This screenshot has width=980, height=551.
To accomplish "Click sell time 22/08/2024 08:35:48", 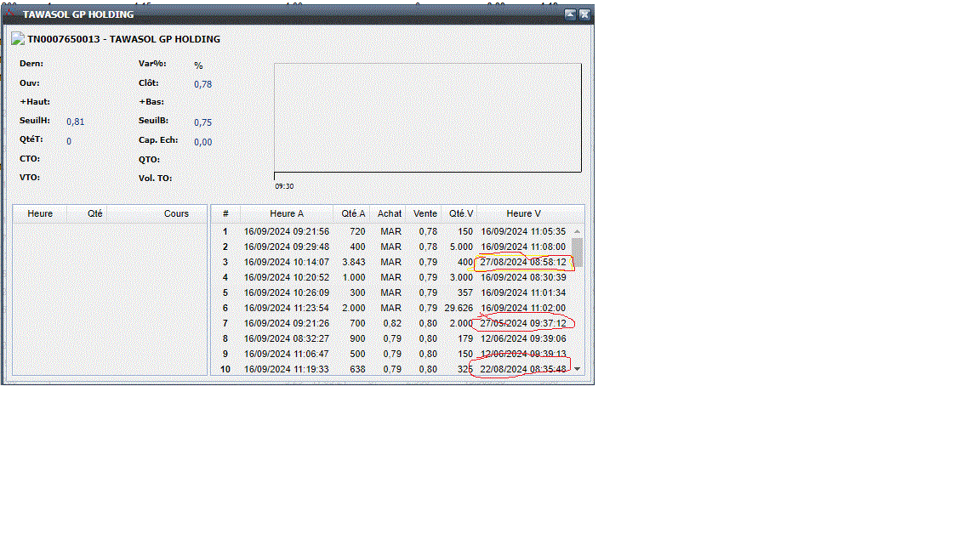I will click(523, 369).
